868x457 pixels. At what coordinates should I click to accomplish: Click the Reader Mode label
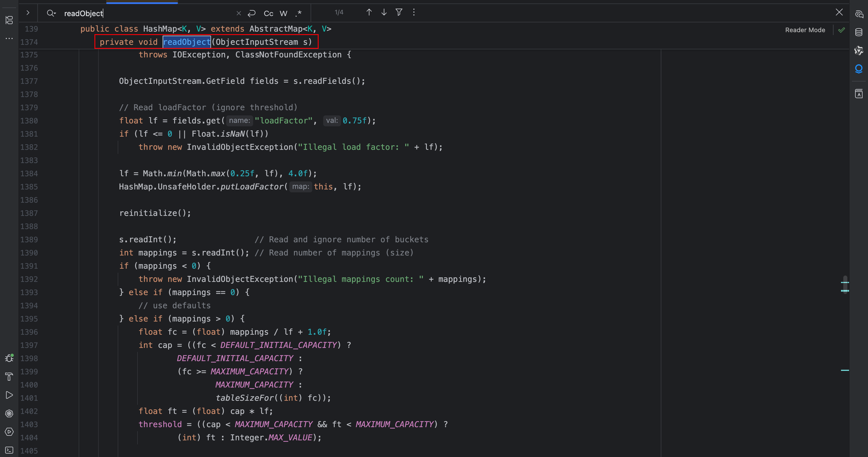[805, 30]
